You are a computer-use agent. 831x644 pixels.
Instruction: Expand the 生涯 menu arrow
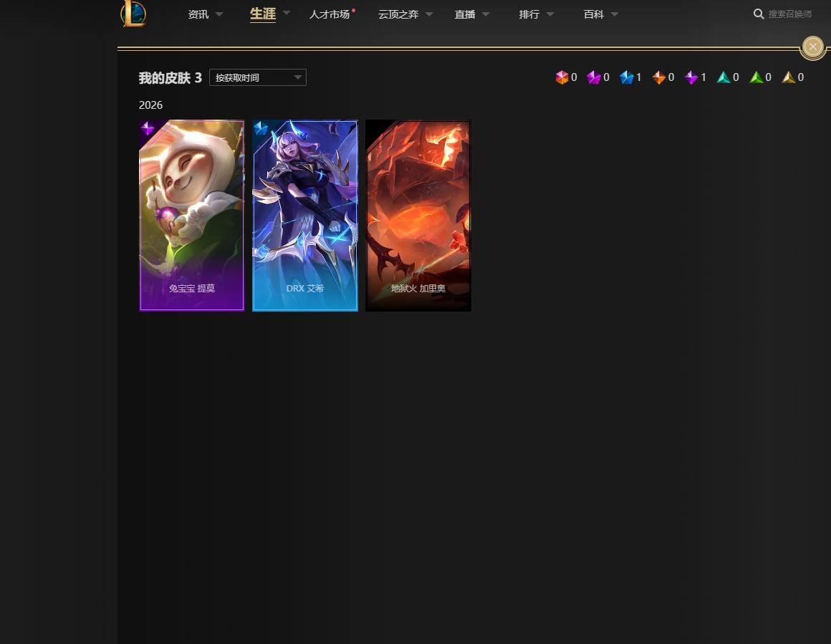pyautogui.click(x=286, y=12)
